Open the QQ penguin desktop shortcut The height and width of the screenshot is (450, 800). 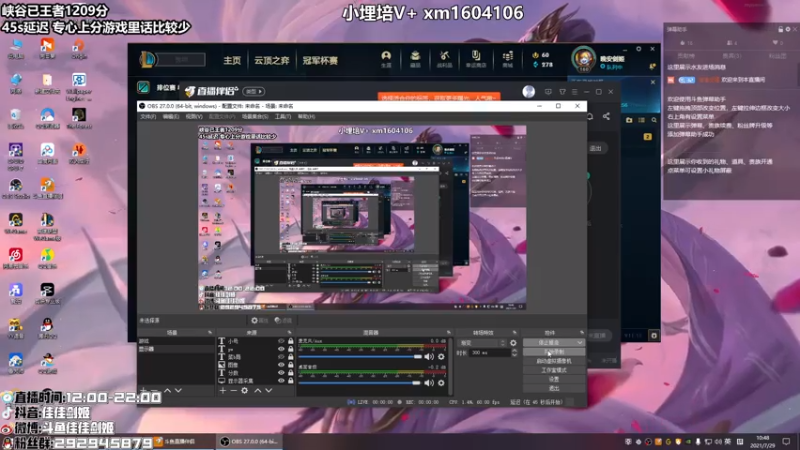47,329
